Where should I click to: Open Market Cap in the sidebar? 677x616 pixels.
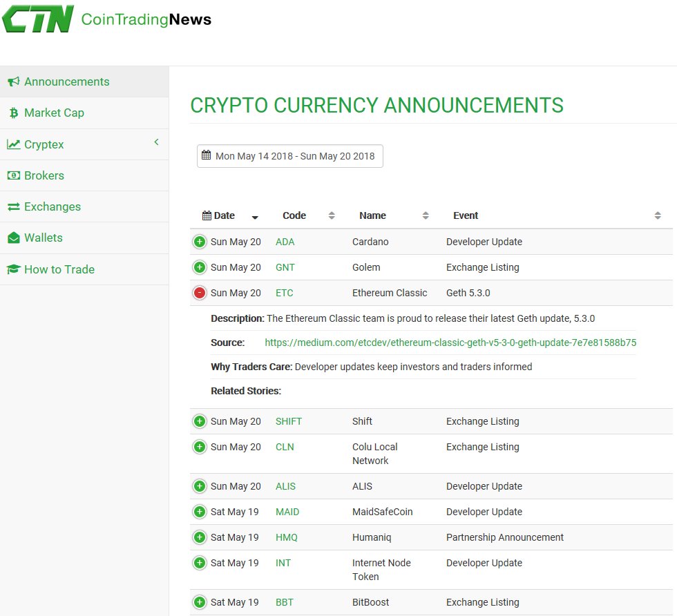[x=84, y=113]
